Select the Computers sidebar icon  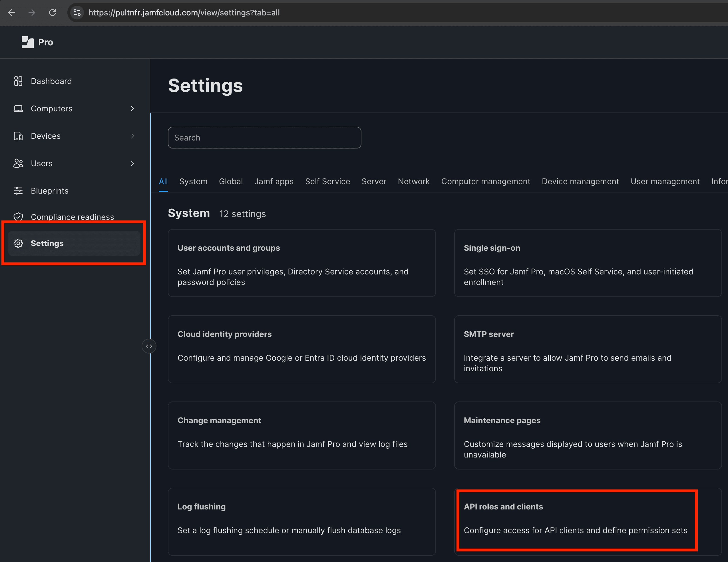click(18, 108)
